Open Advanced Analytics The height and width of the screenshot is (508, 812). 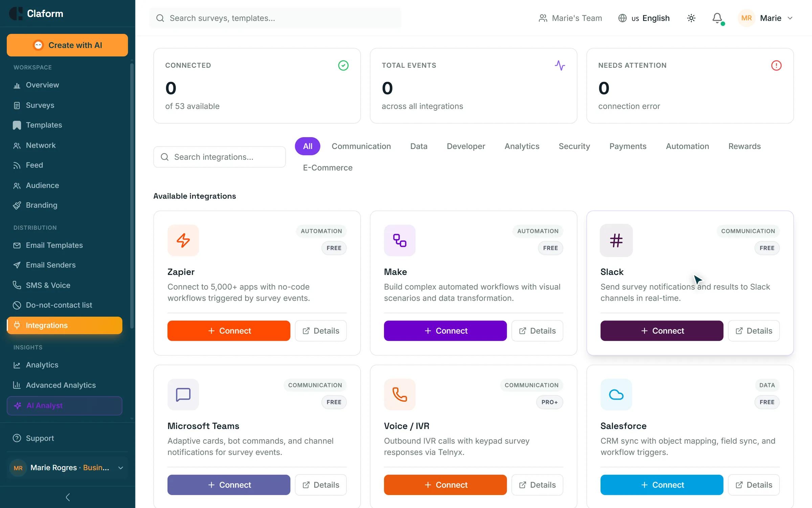tap(64, 385)
